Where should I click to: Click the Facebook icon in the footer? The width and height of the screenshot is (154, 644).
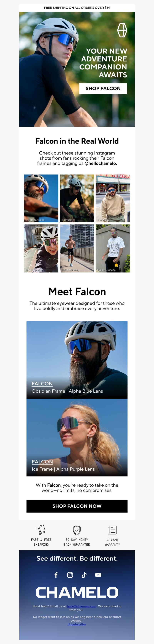pyautogui.click(x=56, y=575)
